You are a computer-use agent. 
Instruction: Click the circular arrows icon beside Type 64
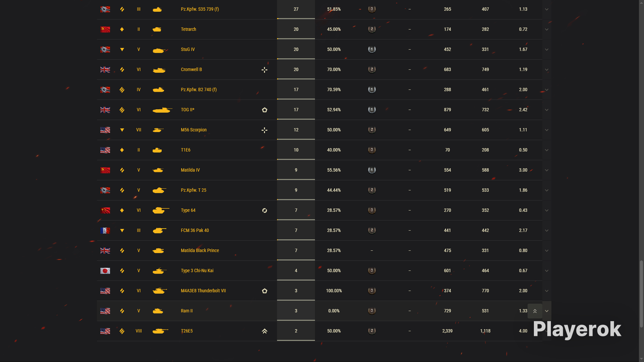[x=264, y=210]
